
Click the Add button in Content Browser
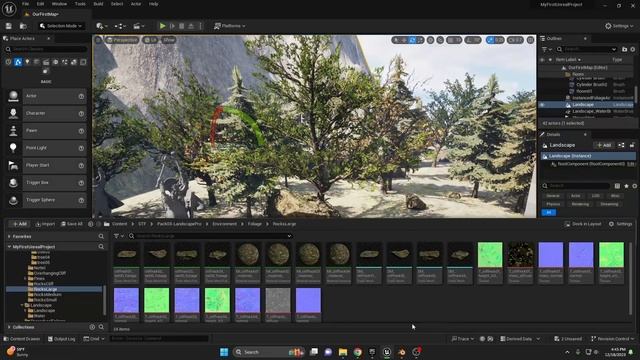coord(19,224)
